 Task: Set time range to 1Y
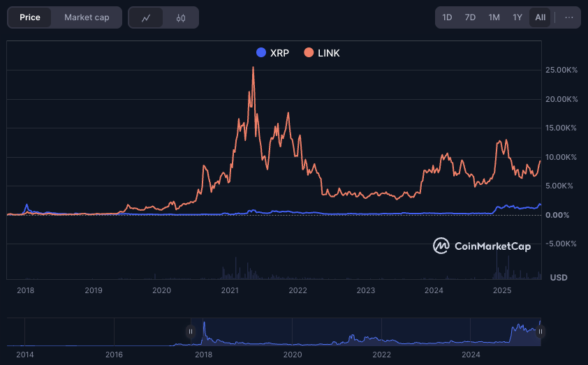coord(517,17)
